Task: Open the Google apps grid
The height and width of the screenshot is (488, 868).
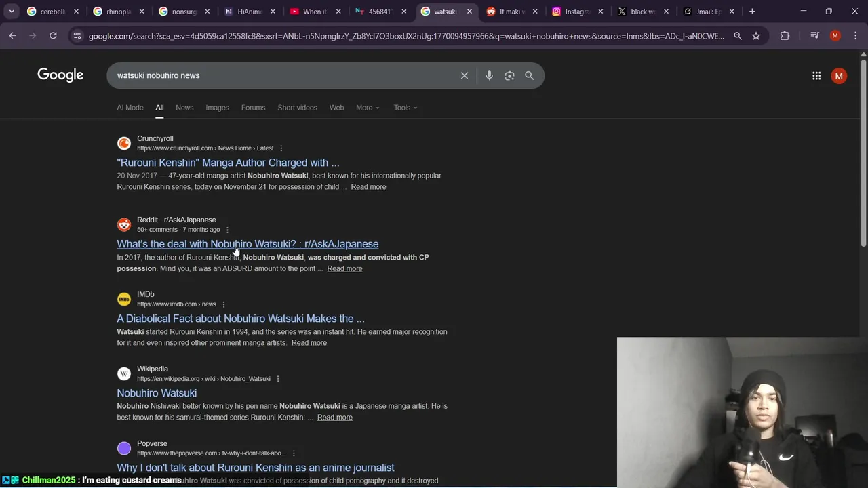Action: click(x=816, y=76)
